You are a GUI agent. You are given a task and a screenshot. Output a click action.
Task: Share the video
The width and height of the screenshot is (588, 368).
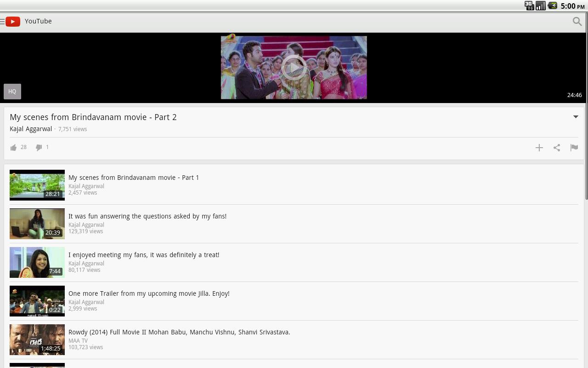[557, 148]
